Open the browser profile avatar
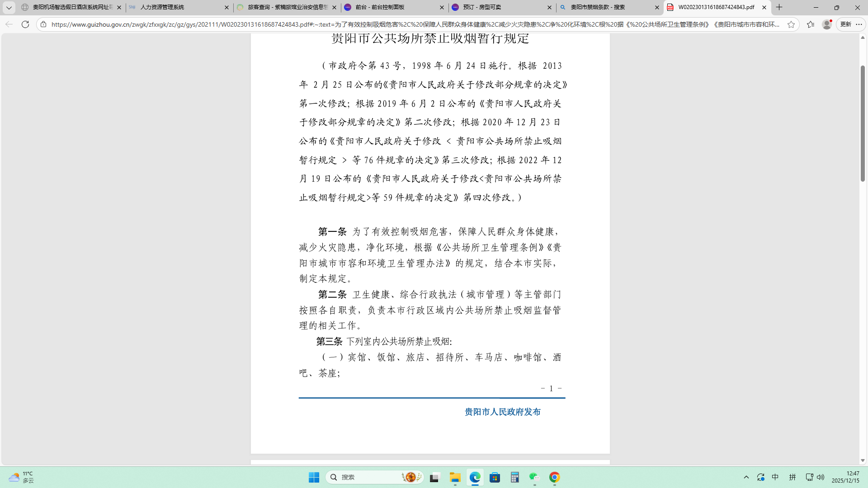This screenshot has height=488, width=868. pos(827,24)
